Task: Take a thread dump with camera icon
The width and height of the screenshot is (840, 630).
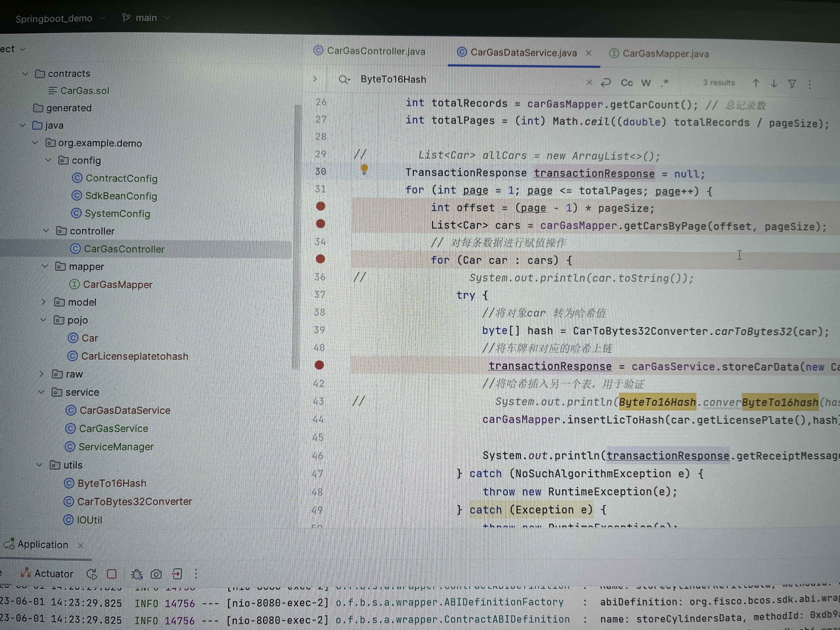Action: coord(156,574)
